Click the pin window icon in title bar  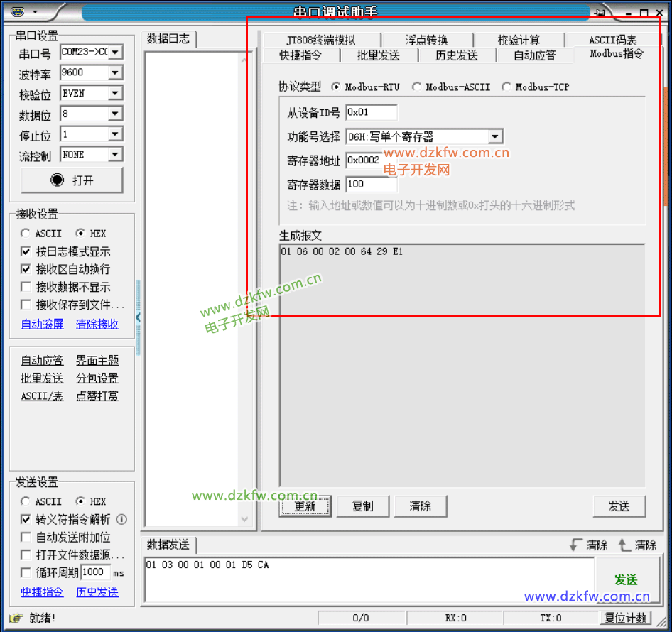(600, 13)
